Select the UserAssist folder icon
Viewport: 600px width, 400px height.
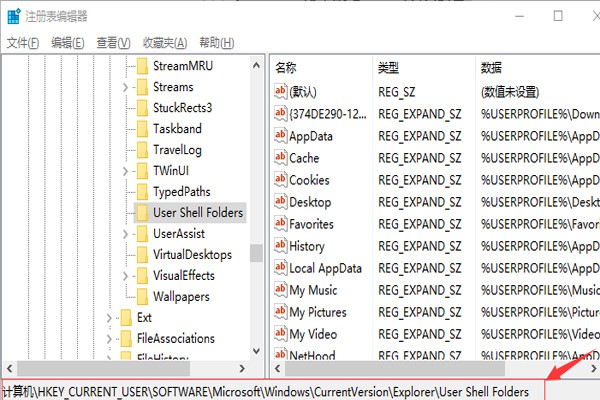142,234
